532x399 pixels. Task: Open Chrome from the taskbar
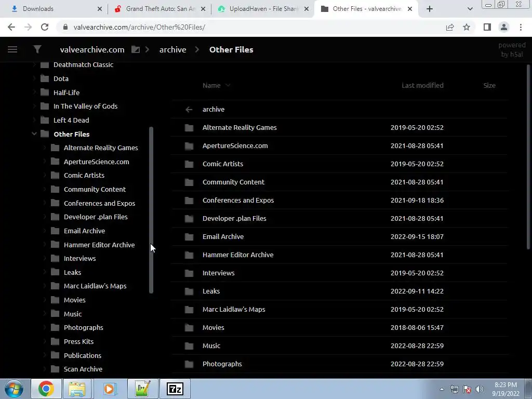pos(46,389)
